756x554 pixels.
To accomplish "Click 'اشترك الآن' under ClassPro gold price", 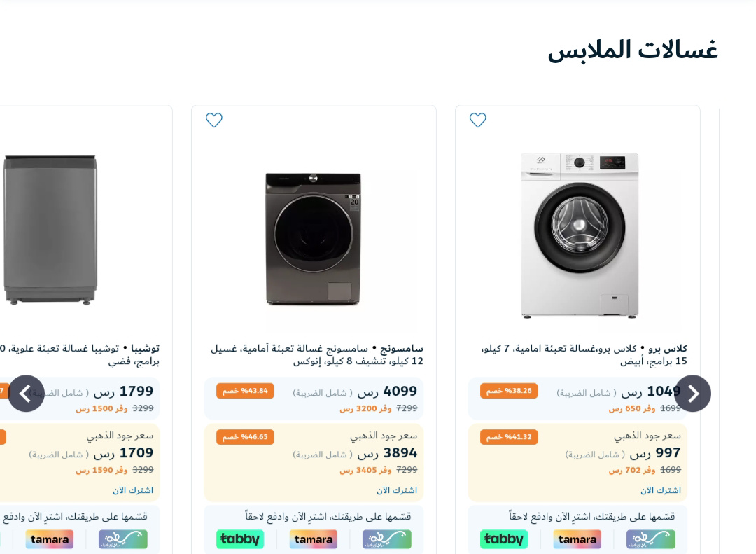I will [x=661, y=490].
